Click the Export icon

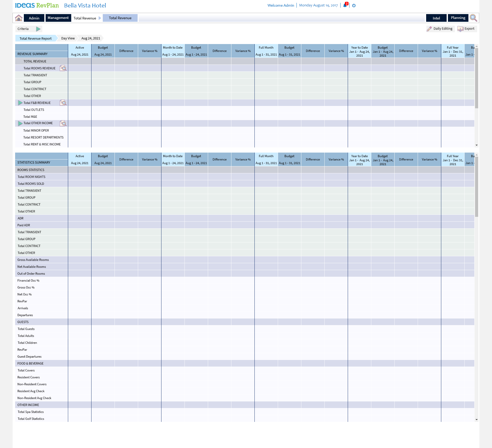tap(460, 29)
